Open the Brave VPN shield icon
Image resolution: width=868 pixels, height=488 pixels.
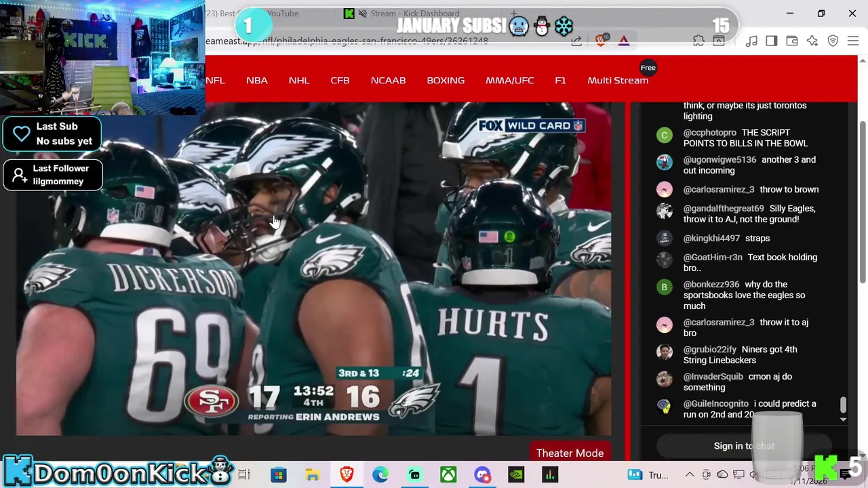tap(833, 41)
